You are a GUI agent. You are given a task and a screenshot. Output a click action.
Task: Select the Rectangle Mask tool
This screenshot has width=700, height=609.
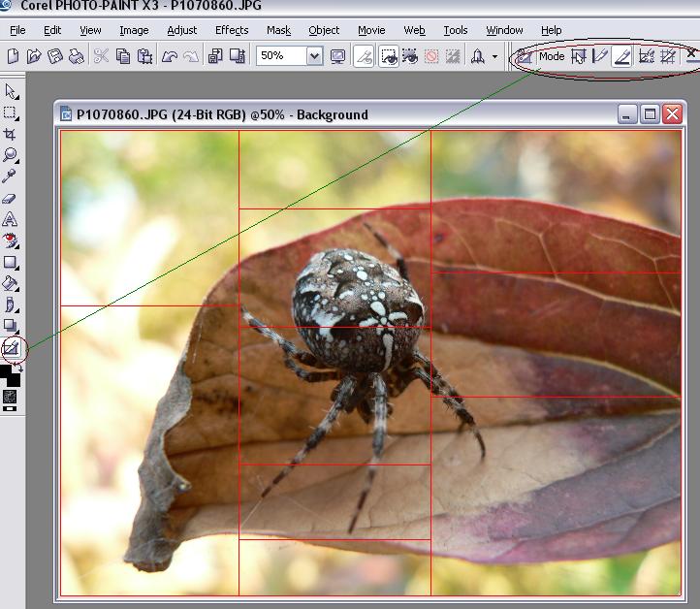point(11,112)
